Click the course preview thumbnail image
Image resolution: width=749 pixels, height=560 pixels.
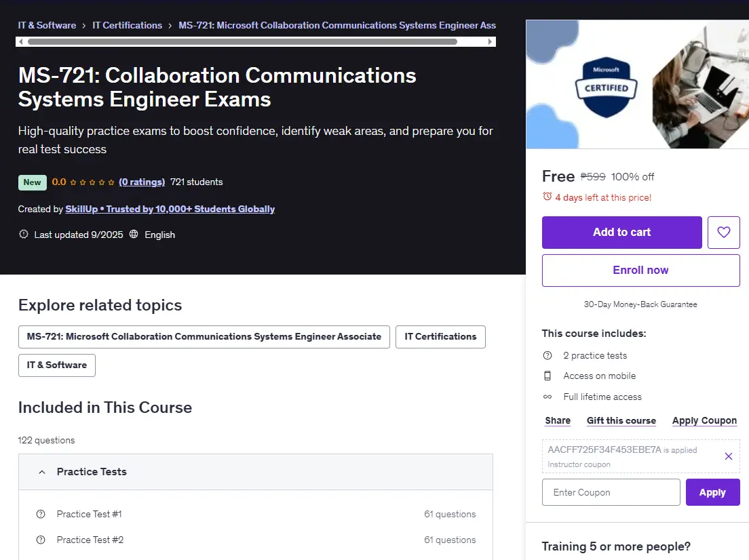(637, 84)
